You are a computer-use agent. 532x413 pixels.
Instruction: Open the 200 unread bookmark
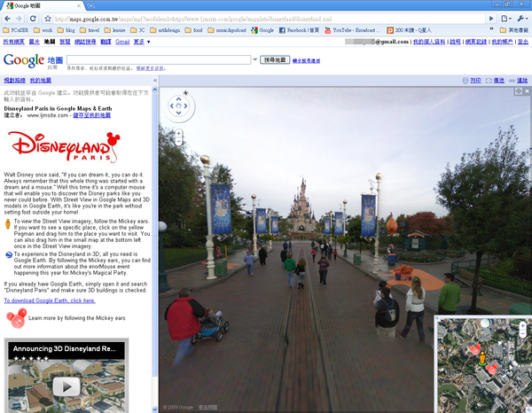click(409, 30)
